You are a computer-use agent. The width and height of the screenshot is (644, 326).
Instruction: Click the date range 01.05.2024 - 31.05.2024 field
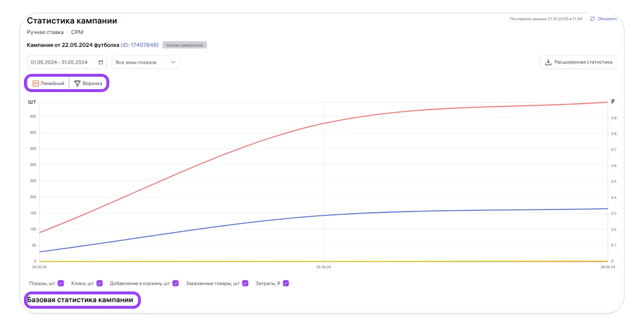pos(59,62)
